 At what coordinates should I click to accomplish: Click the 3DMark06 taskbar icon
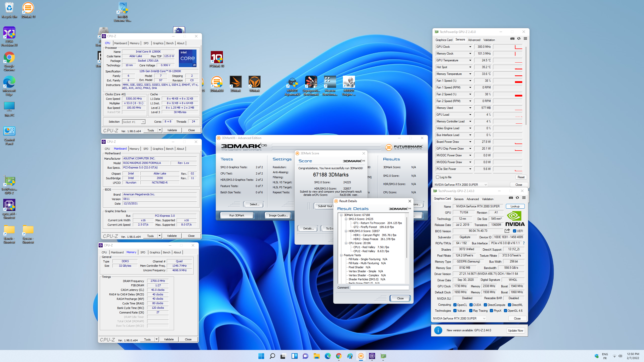(x=361, y=356)
